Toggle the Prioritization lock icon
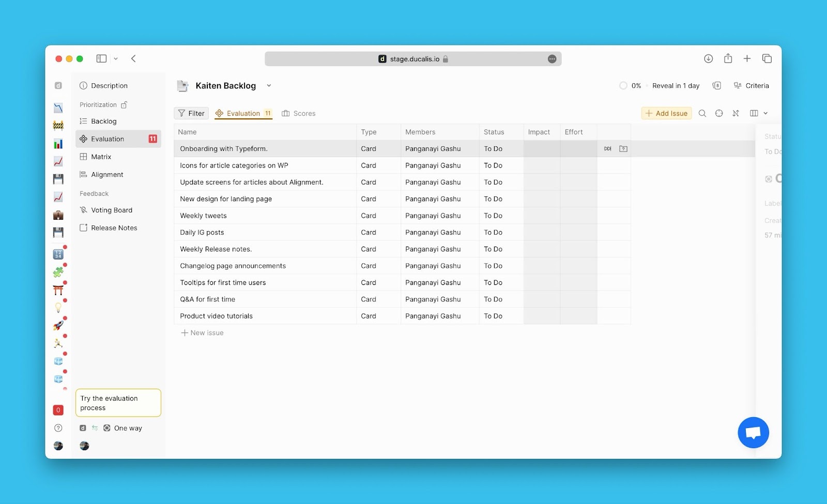Screen dimensions: 827x504 [x=124, y=105]
